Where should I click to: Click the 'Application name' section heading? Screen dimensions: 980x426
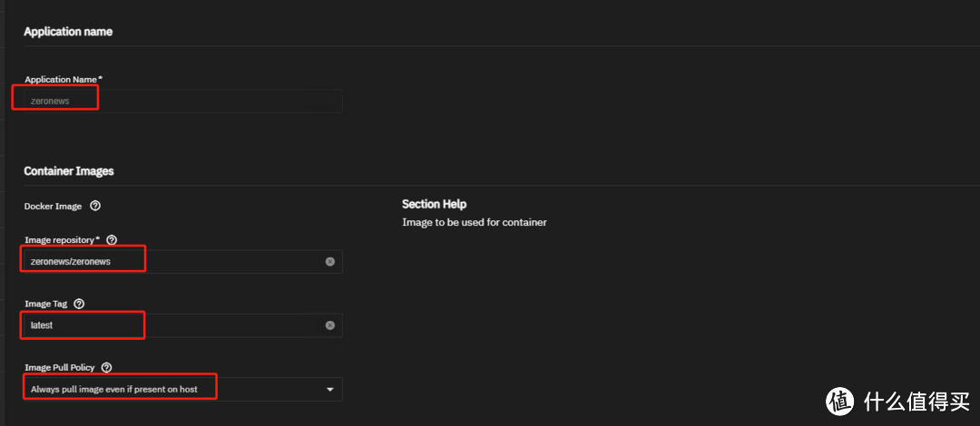[x=68, y=32]
